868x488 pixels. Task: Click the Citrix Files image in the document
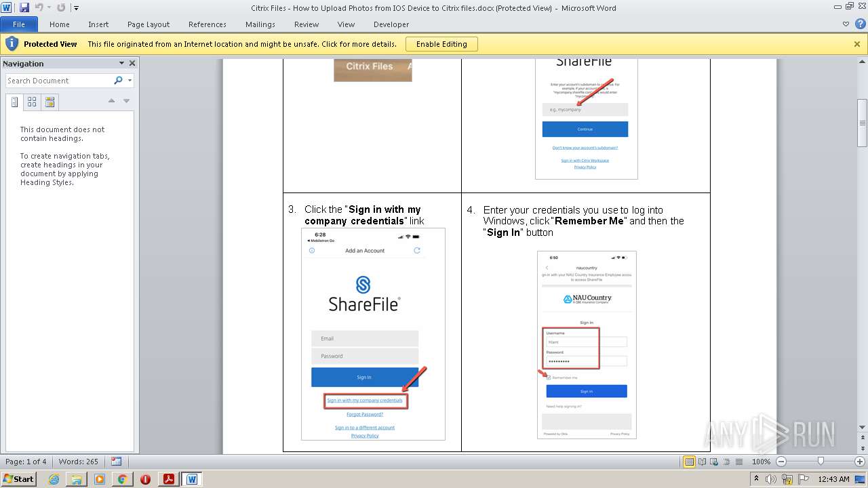[373, 70]
